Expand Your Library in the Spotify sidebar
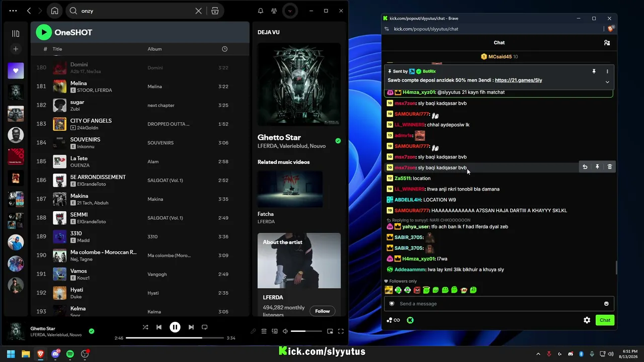644x362 pixels. click(16, 33)
